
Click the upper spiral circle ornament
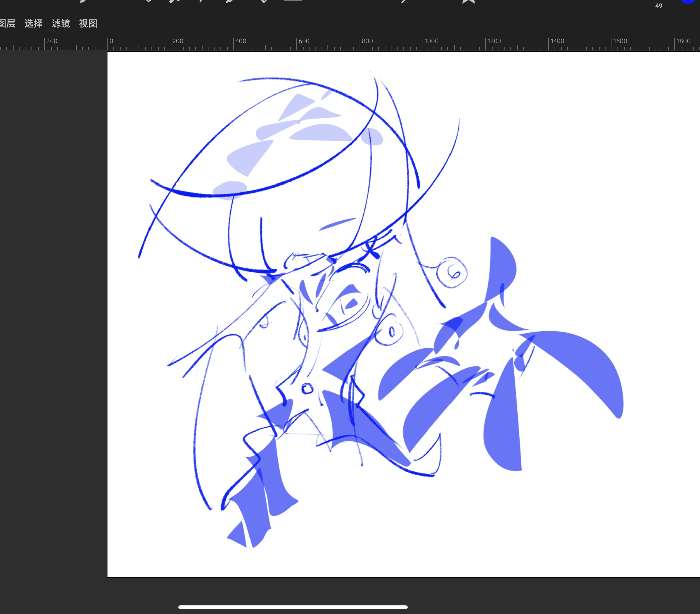(452, 272)
